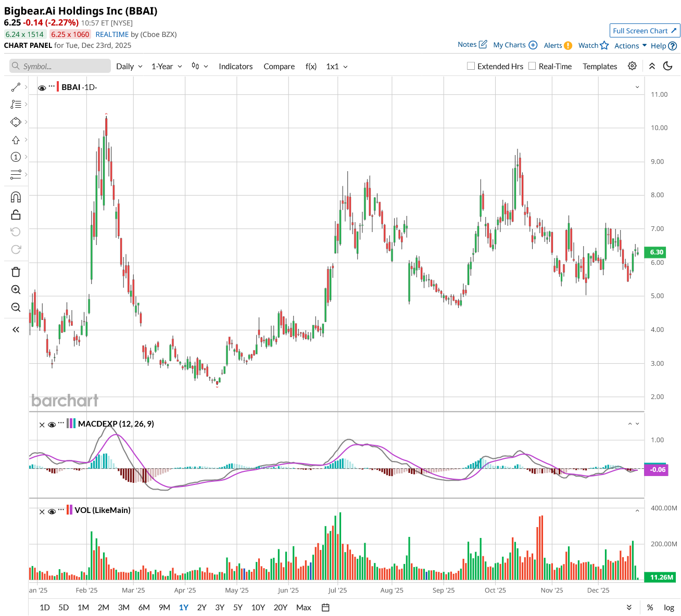
Task: Select the trend line drawing tool
Action: pos(16,87)
